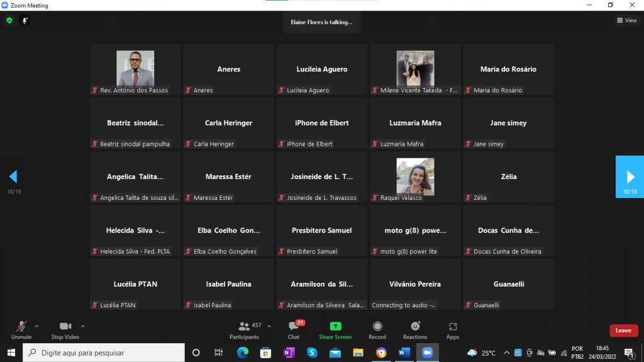Leave the meeting

pos(623,331)
